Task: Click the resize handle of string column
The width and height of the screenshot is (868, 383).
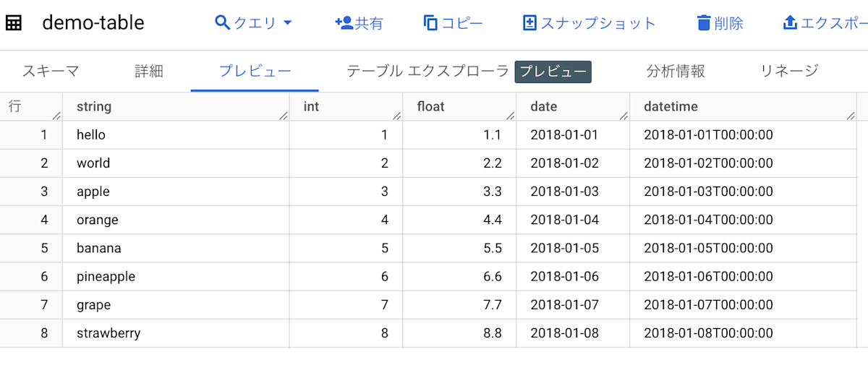Action: coord(284,115)
